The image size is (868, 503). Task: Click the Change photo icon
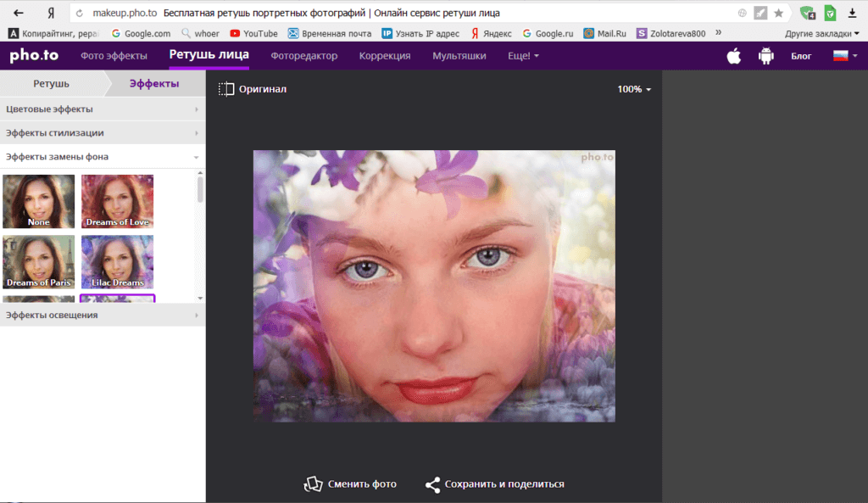tap(314, 484)
